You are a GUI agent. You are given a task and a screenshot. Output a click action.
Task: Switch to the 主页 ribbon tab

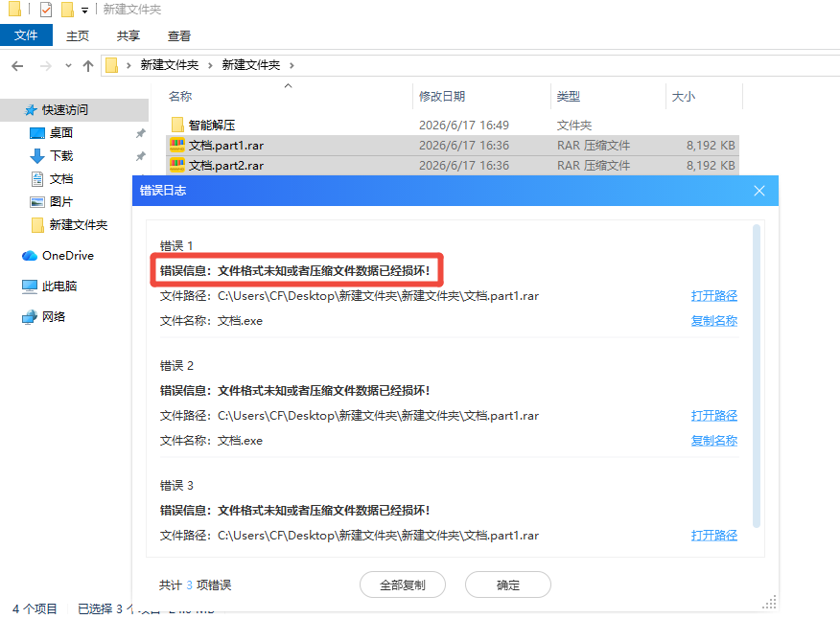(x=77, y=35)
